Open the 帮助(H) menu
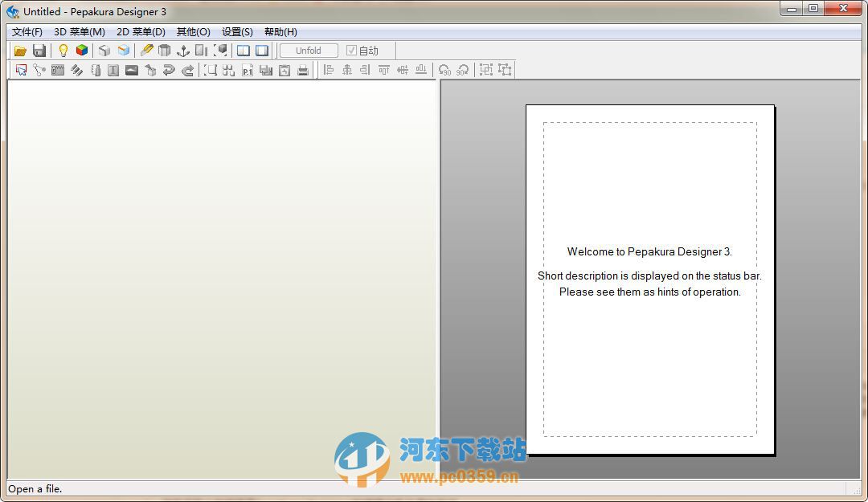This screenshot has height=502, width=868. point(280,31)
